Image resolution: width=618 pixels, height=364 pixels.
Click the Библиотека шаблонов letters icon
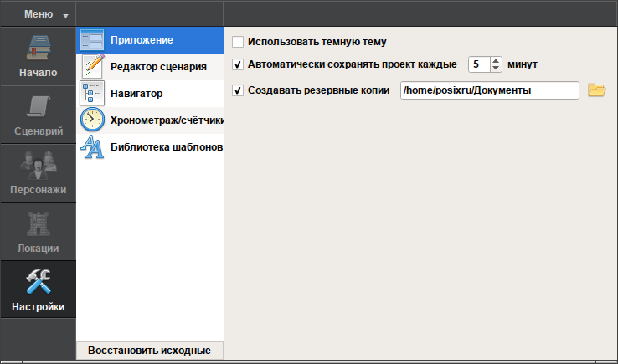pyautogui.click(x=92, y=146)
